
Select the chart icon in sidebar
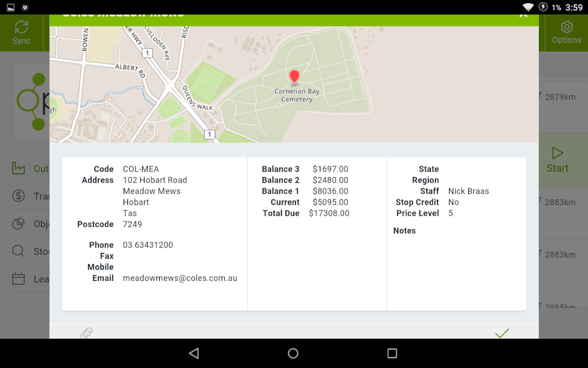coord(19,168)
